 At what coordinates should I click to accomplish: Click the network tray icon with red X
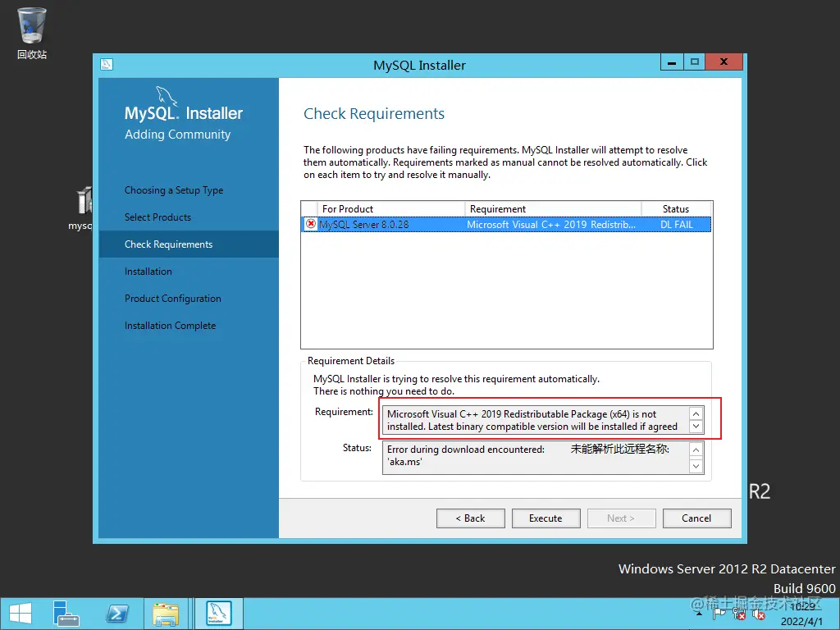pos(739,614)
